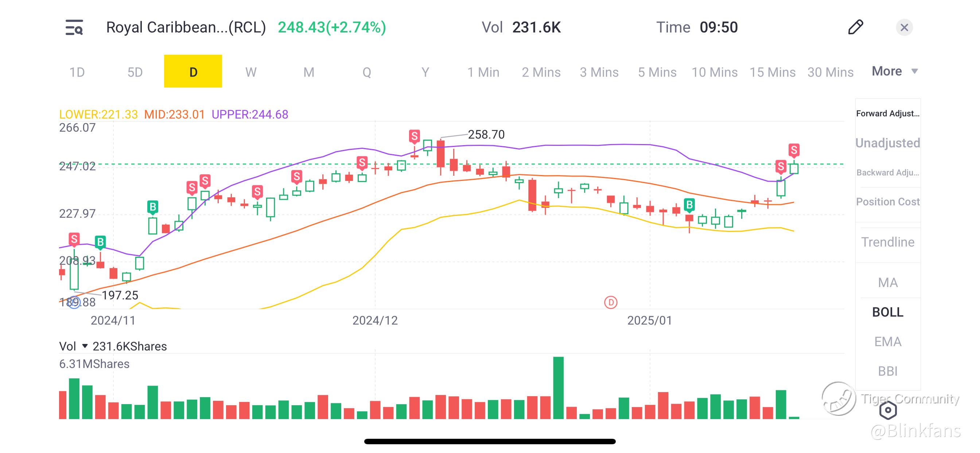Open the hexagon chart settings icon
This screenshot has height=453, width=980.
888,410
